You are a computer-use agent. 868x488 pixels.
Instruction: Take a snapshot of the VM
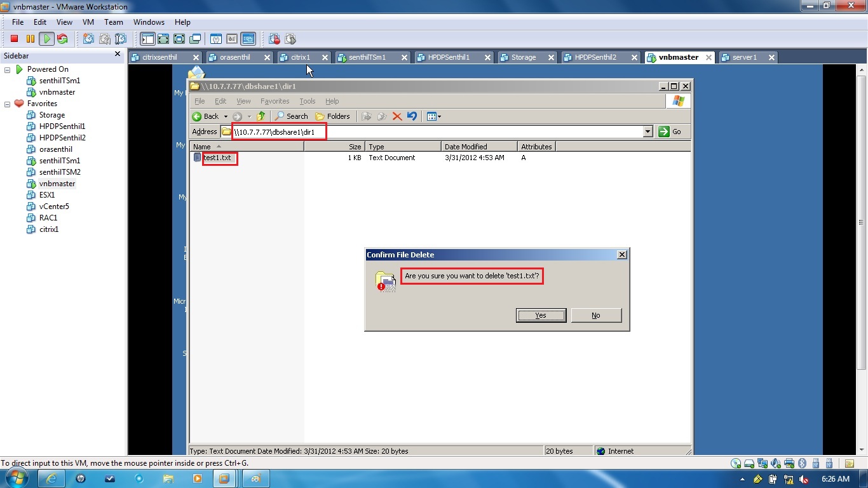point(88,39)
